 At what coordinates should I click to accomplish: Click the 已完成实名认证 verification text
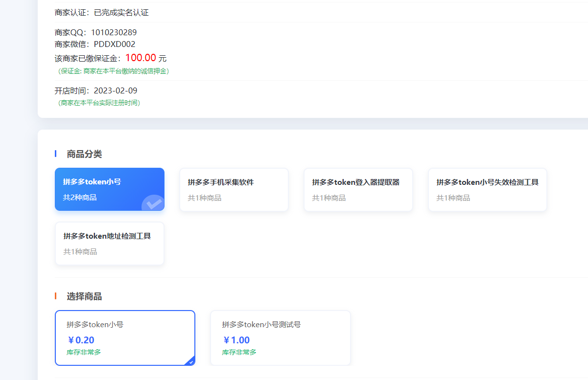[121, 13]
